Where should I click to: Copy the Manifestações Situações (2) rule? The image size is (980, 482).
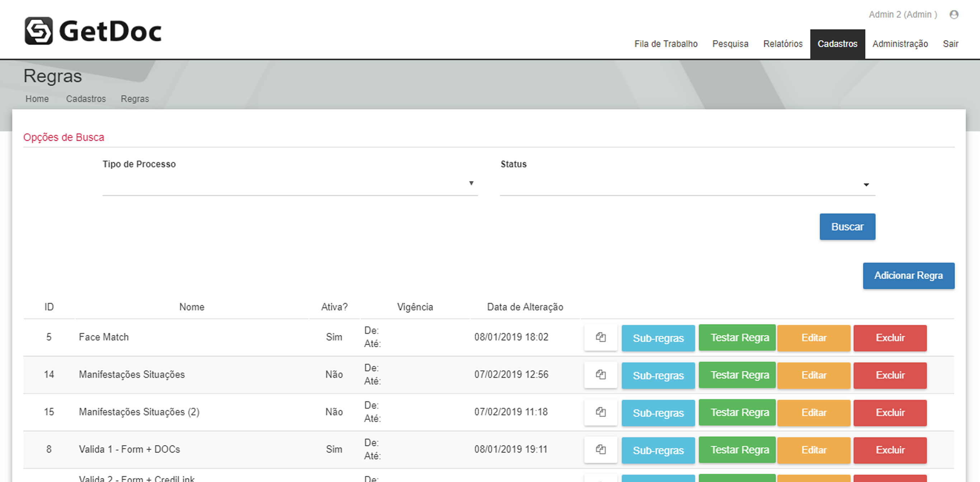click(x=601, y=412)
